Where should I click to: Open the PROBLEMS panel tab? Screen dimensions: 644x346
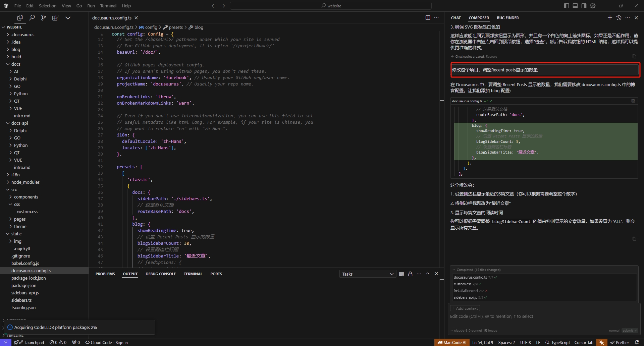tap(105, 274)
